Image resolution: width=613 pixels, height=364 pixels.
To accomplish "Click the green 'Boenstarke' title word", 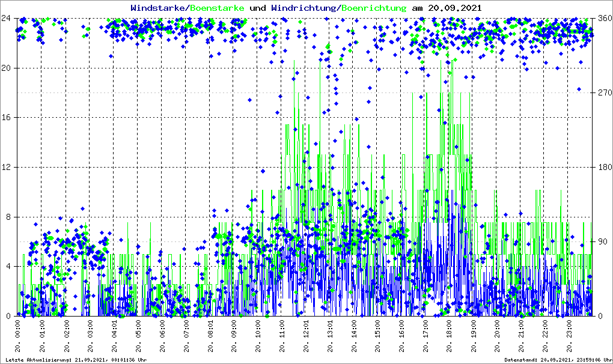I will [218, 8].
